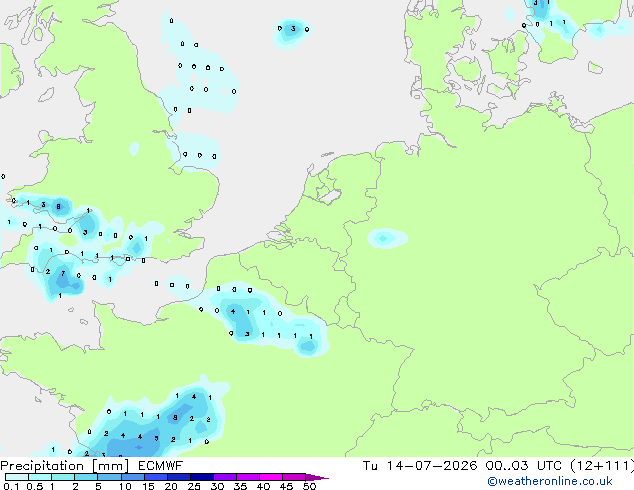Viewport: 634px width, 490px height.
Task: Click the 5–10 mm legend swatch
Action: pos(109,477)
